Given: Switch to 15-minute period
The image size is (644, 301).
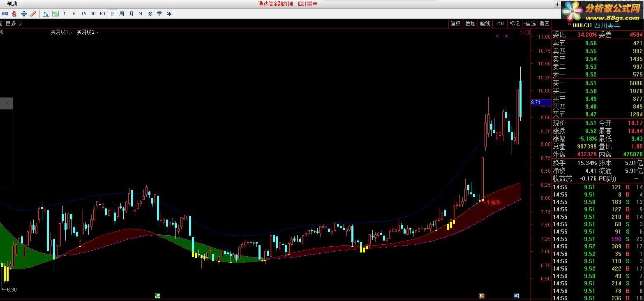Looking at the screenshot, I should coord(83,14).
